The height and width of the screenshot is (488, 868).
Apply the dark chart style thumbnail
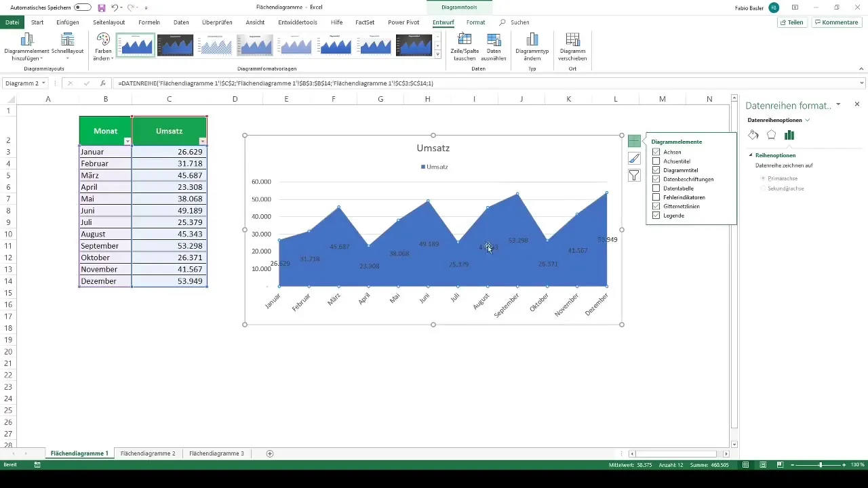point(175,45)
